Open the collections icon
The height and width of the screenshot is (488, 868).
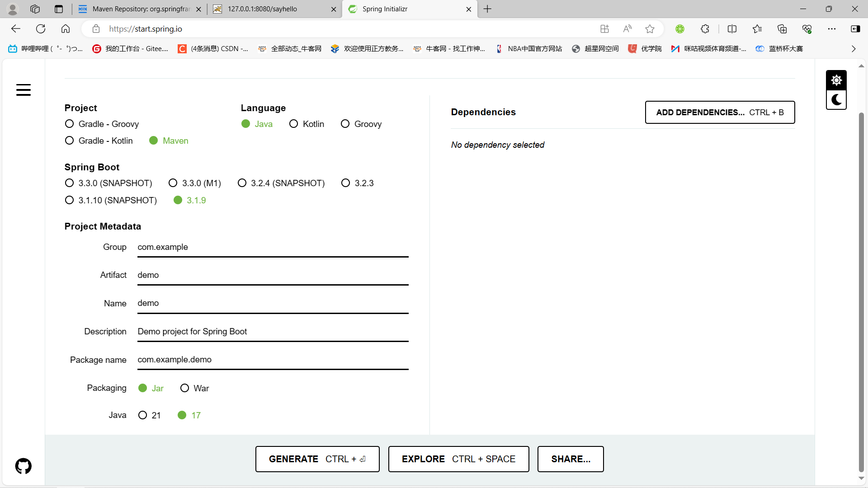point(782,29)
